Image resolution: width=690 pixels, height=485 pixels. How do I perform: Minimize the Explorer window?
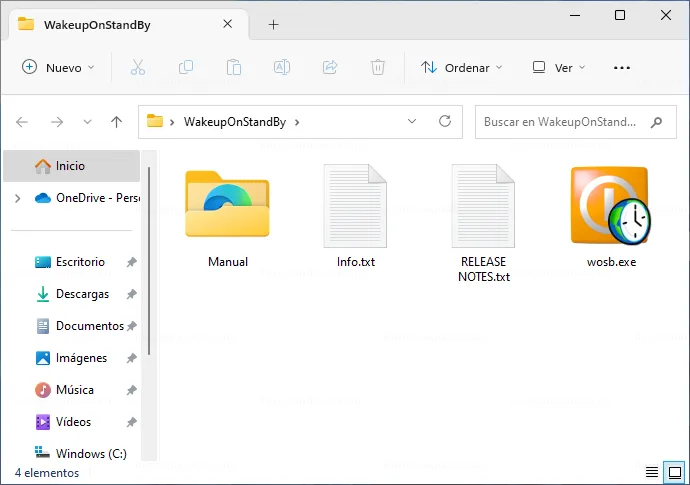575,15
